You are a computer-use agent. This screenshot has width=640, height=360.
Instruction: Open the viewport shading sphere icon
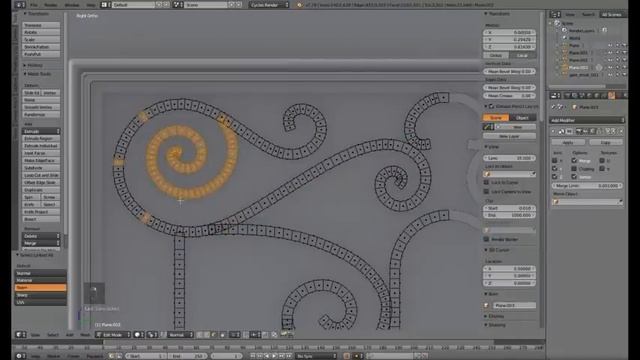click(138, 335)
